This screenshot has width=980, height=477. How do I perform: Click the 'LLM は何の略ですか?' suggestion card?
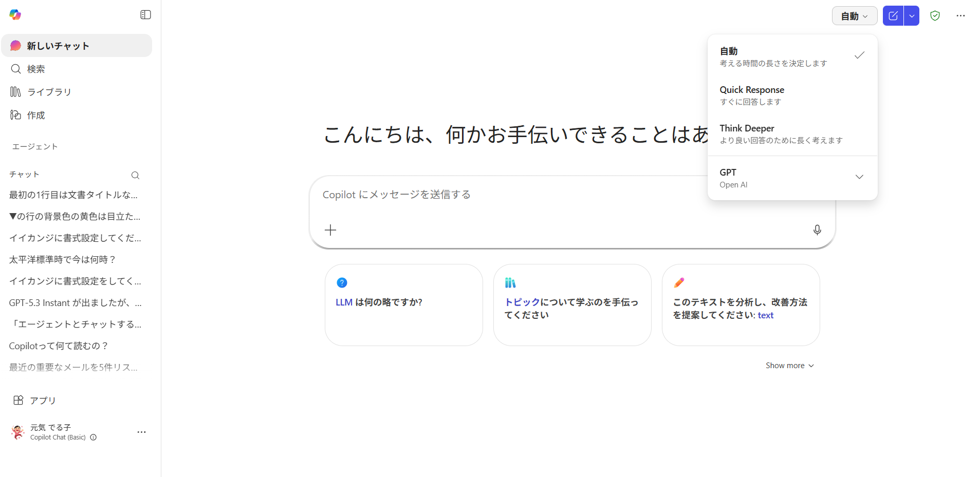coord(403,304)
